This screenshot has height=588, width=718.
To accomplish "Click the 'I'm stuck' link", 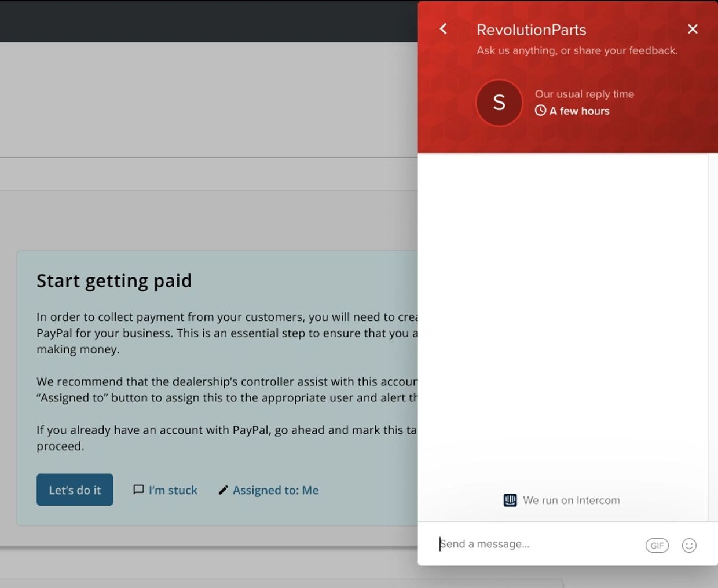I will 173,490.
